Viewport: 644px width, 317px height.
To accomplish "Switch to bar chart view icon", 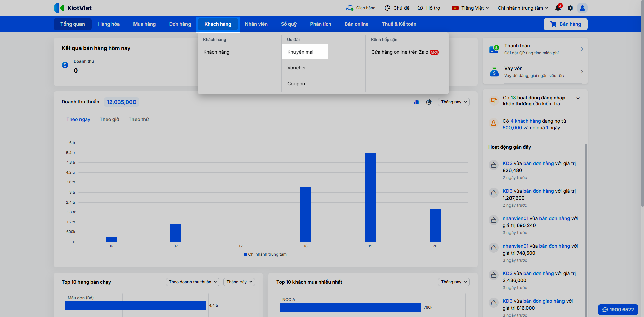I will 416,102.
